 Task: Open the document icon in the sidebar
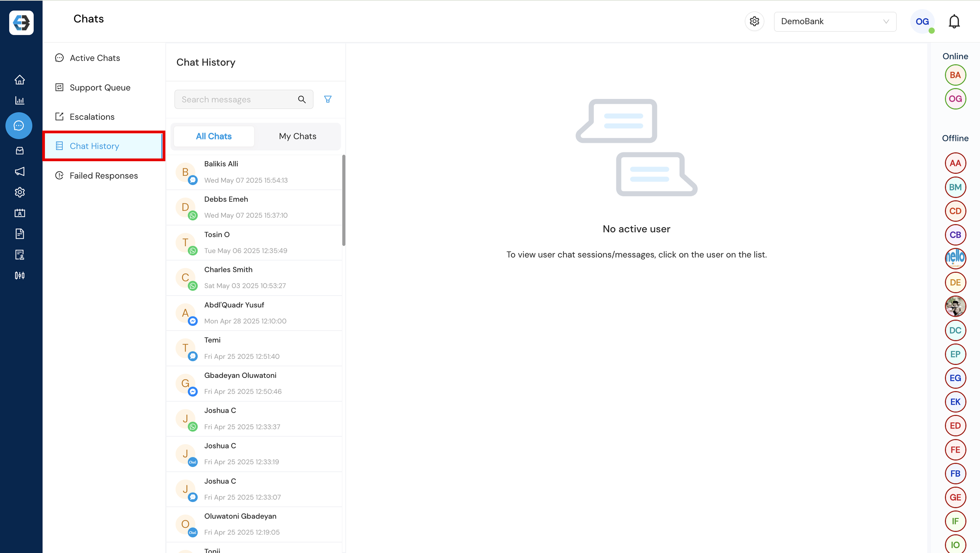click(x=20, y=234)
